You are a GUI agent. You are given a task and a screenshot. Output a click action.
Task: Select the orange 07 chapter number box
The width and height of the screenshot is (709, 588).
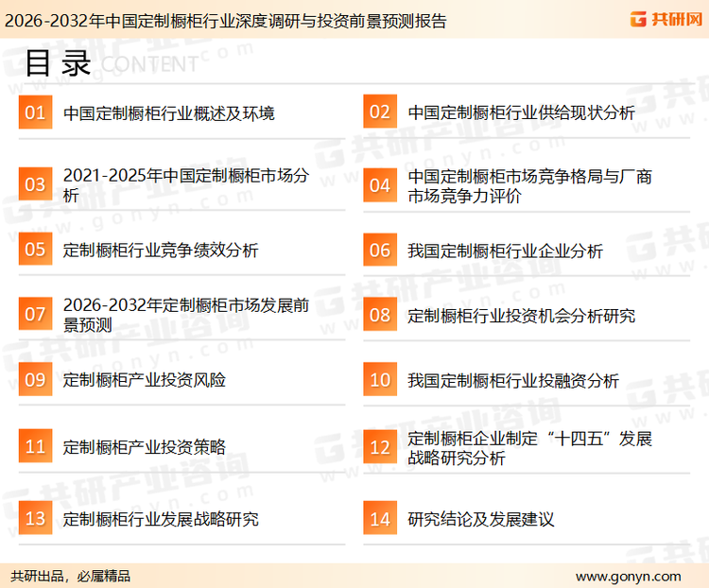(35, 314)
